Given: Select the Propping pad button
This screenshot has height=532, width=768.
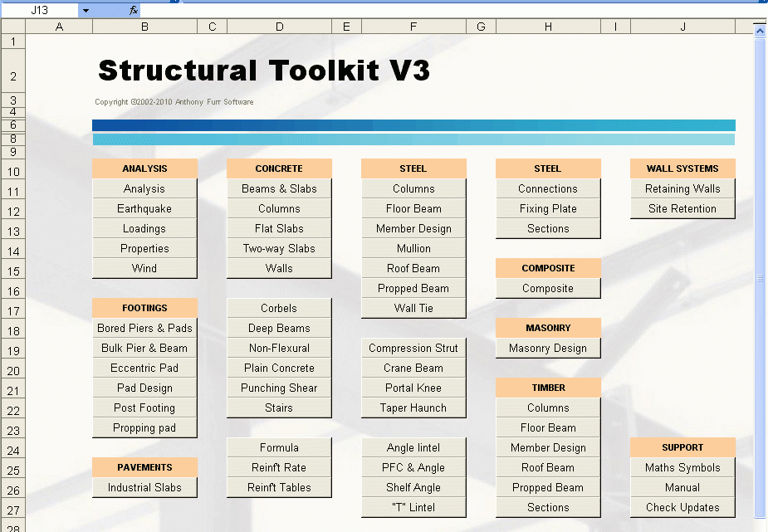Looking at the screenshot, I should coord(144,427).
